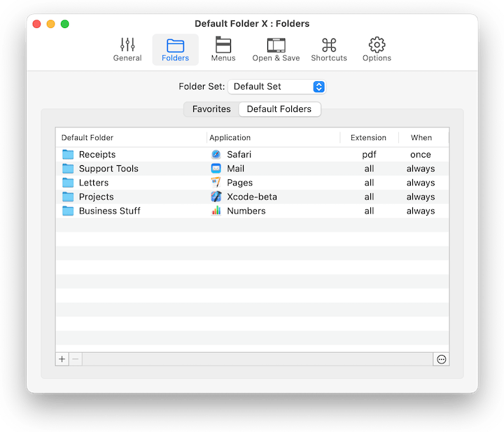Zoom the window with green button

click(65, 24)
